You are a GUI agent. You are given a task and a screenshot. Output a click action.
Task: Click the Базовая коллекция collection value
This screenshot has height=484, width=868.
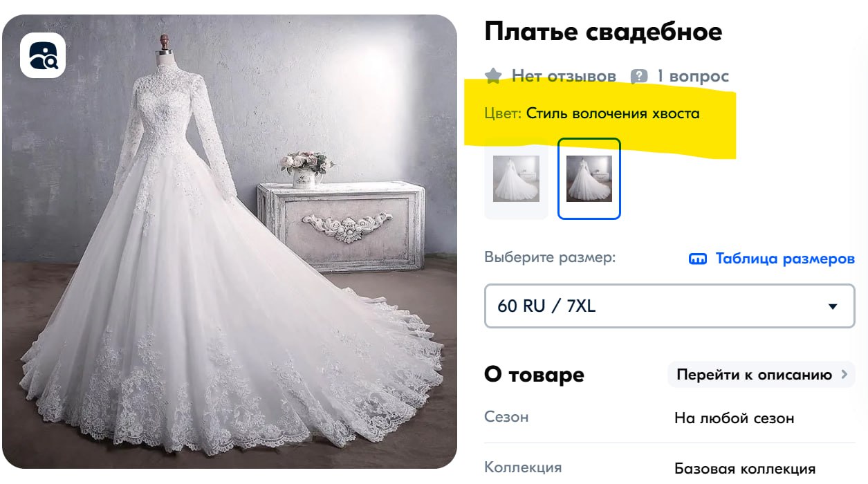[x=745, y=469]
